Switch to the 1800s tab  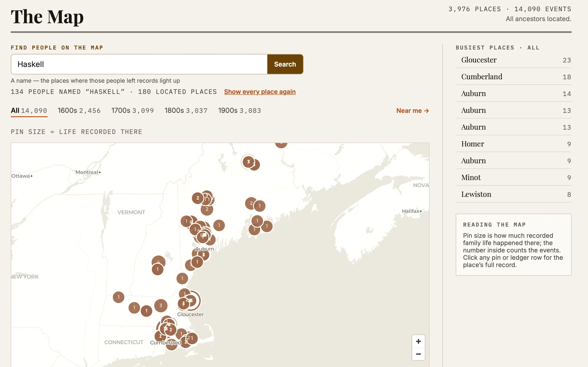(x=186, y=111)
